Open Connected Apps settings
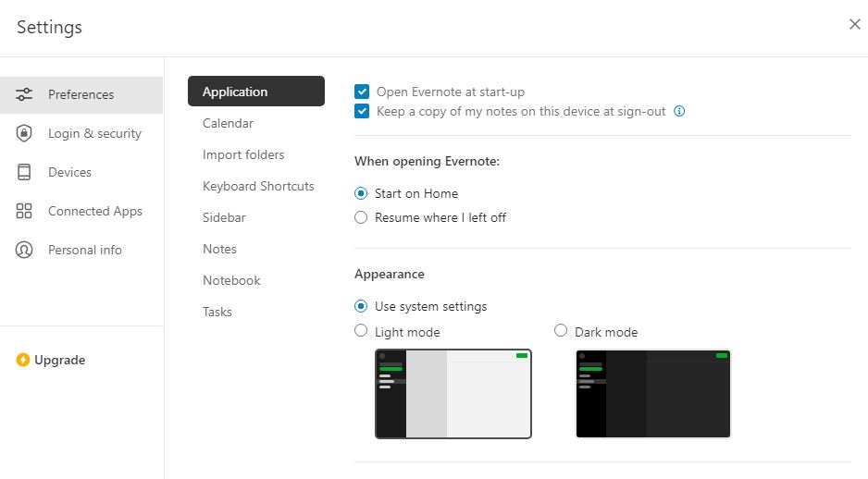 coord(81,211)
